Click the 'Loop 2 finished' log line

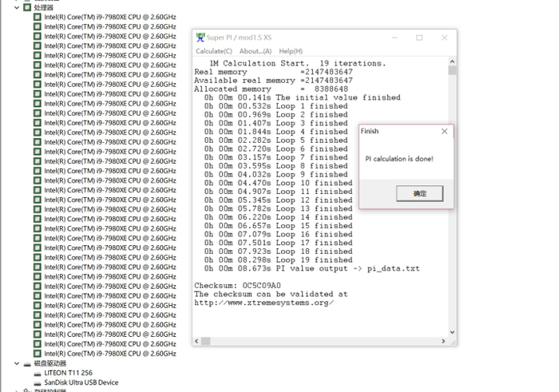pyautogui.click(x=276, y=115)
